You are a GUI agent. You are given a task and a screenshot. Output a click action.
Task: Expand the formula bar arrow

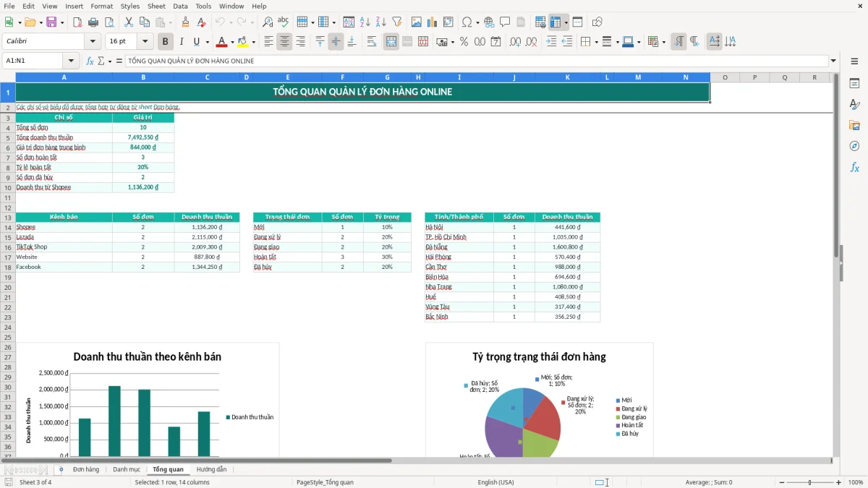[833, 61]
